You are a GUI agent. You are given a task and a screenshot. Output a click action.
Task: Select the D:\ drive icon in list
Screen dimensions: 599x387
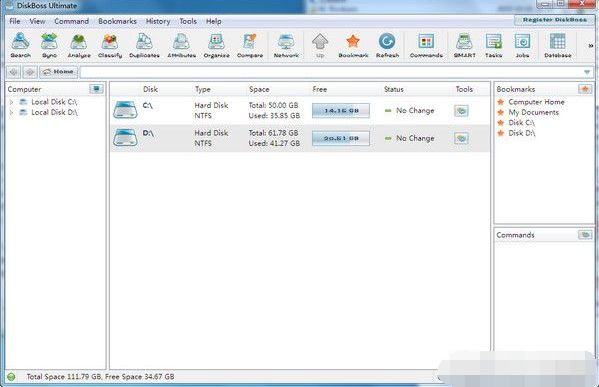[125, 138]
